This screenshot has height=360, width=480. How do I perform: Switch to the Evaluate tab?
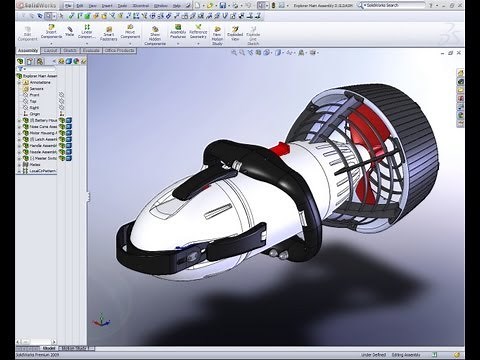tap(91, 51)
